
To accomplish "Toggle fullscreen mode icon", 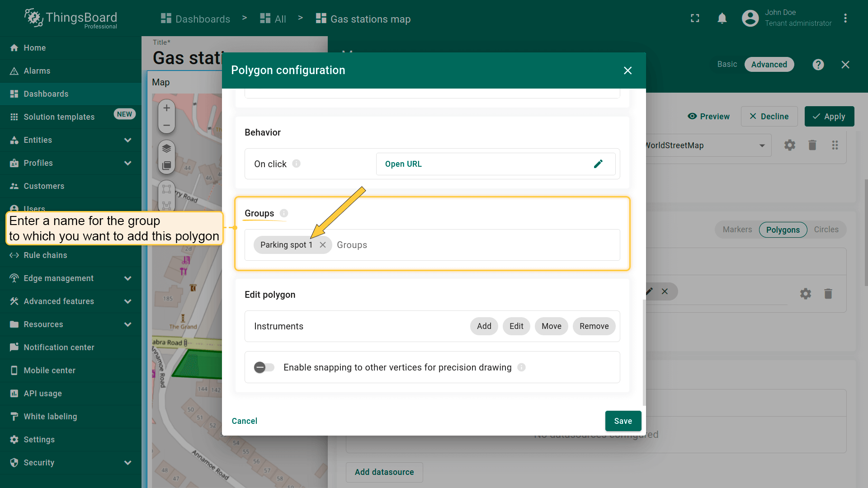I will click(x=695, y=19).
